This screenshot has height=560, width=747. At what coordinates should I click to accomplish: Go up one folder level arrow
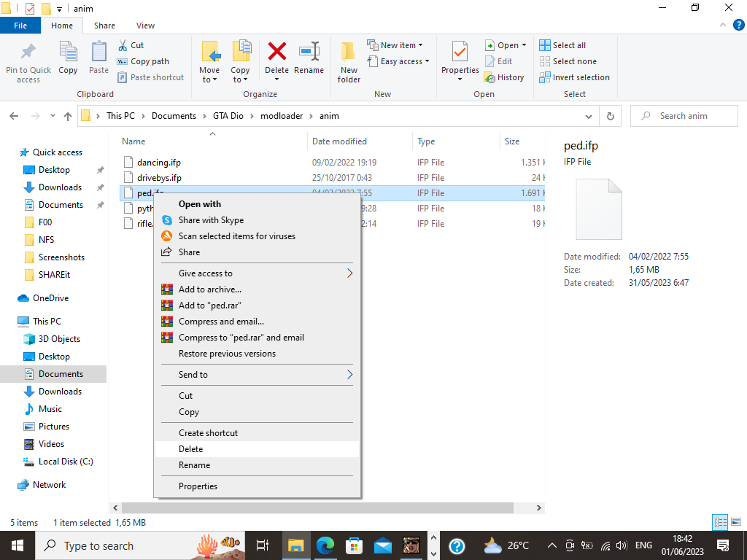[x=68, y=116]
